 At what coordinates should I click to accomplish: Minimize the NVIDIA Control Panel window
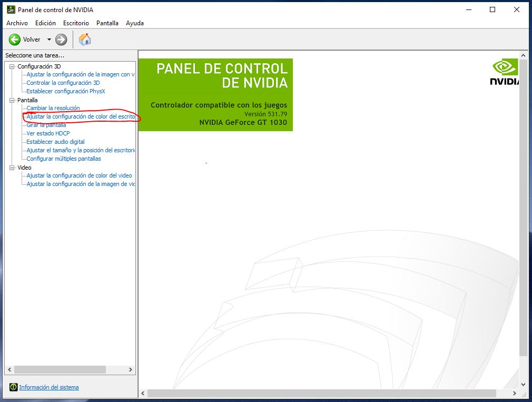tap(469, 9)
